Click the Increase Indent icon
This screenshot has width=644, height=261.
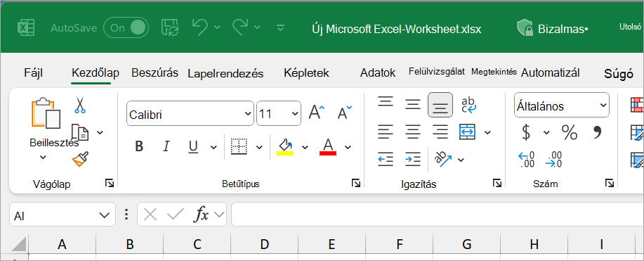click(x=413, y=159)
